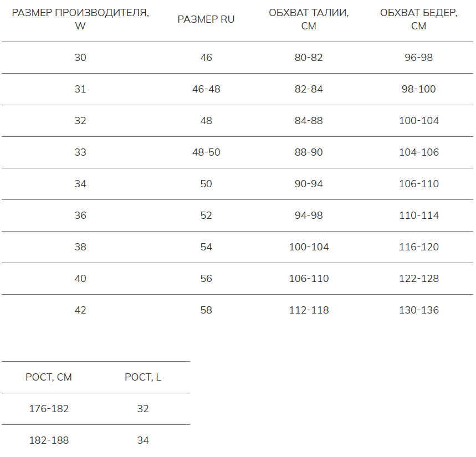Select the 'ОБХВАТ ТАЛИИ, СМ' header
476x457 pixels.
click(x=309, y=19)
